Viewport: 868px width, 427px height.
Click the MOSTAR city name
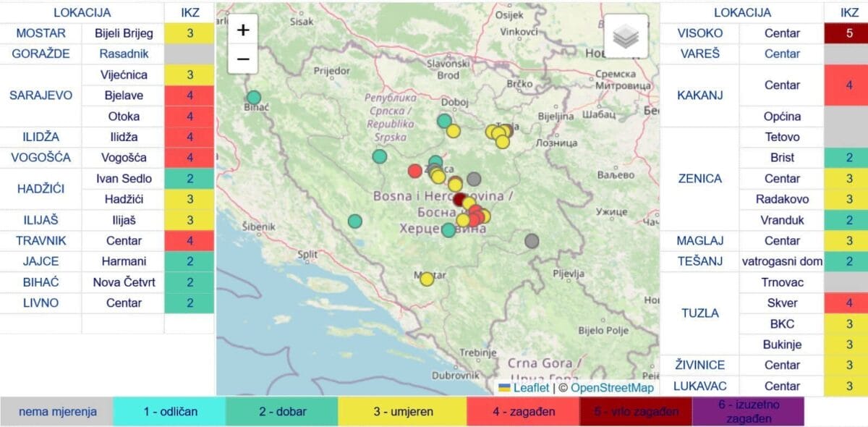[x=41, y=33]
